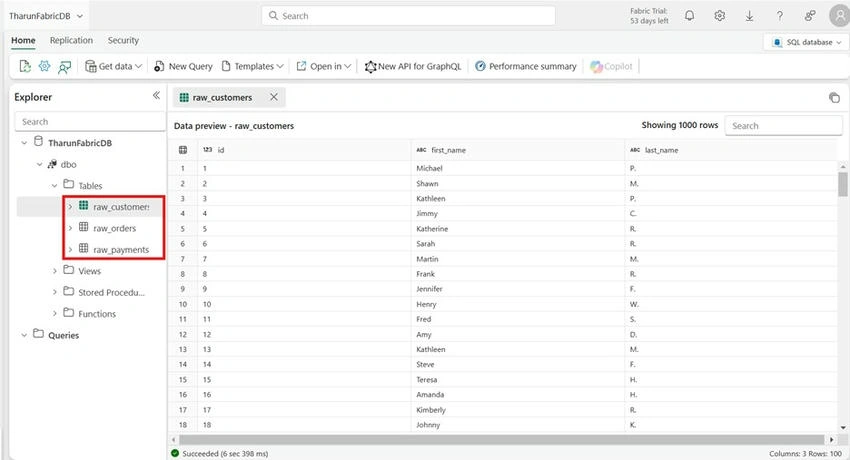Click the raw_payments table icon
The width and height of the screenshot is (850, 460).
click(83, 248)
